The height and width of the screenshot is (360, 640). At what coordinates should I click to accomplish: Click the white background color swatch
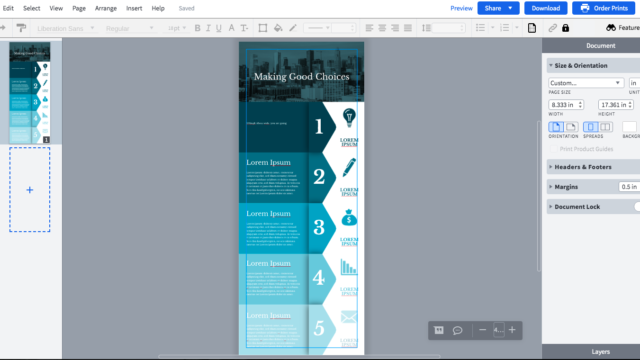pyautogui.click(x=629, y=127)
